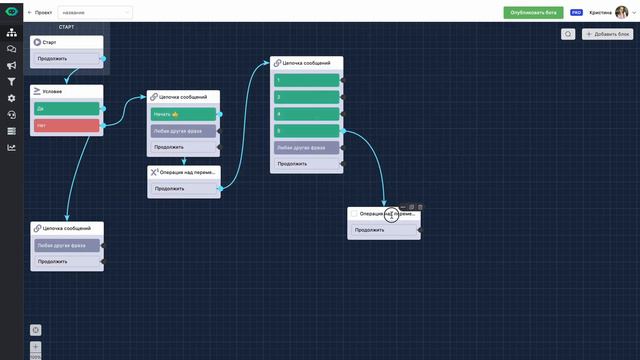Click the Да output connector dot
This screenshot has height=360, width=640.
(x=103, y=109)
